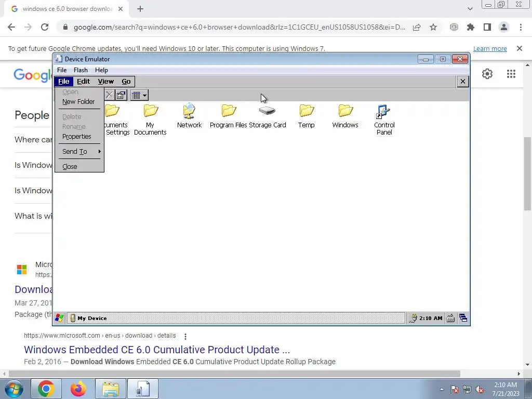Click the emulator clock showing 2:10 AM
The image size is (532, 399).
pos(431,318)
